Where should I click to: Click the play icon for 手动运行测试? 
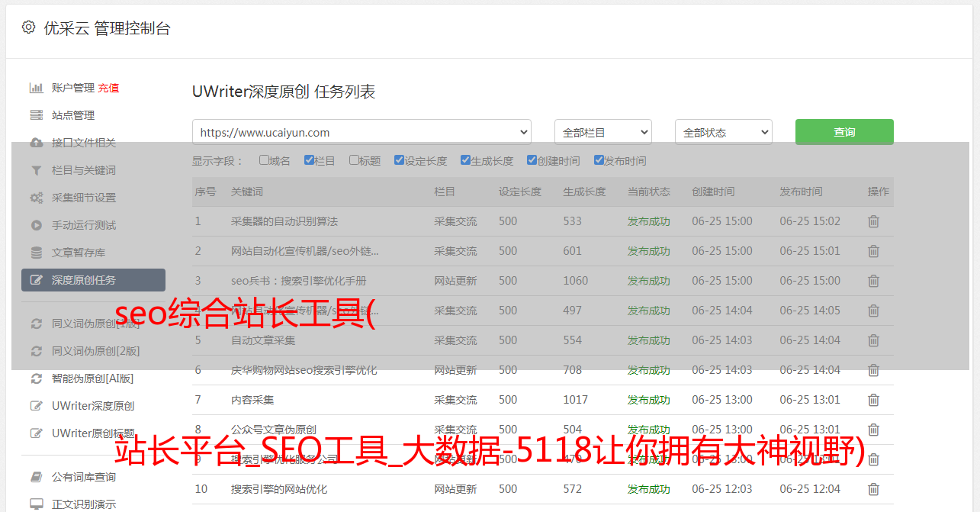36,225
